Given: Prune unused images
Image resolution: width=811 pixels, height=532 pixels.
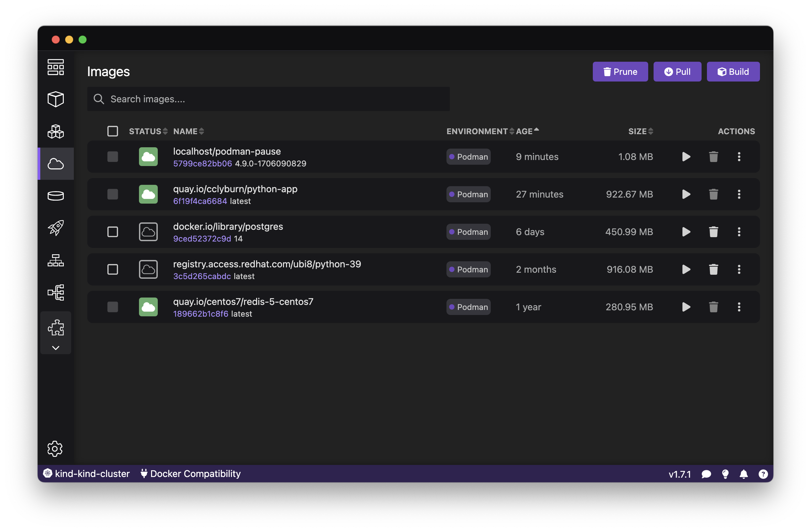Looking at the screenshot, I should [x=620, y=71].
